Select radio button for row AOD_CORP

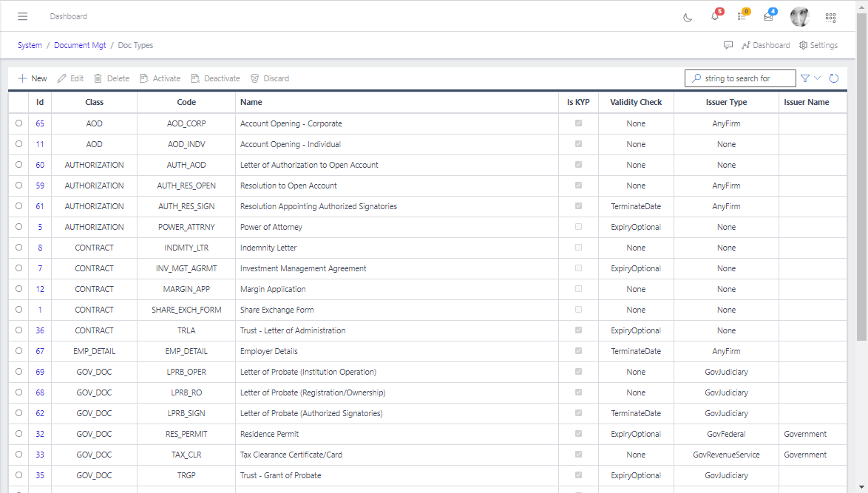[18, 123]
